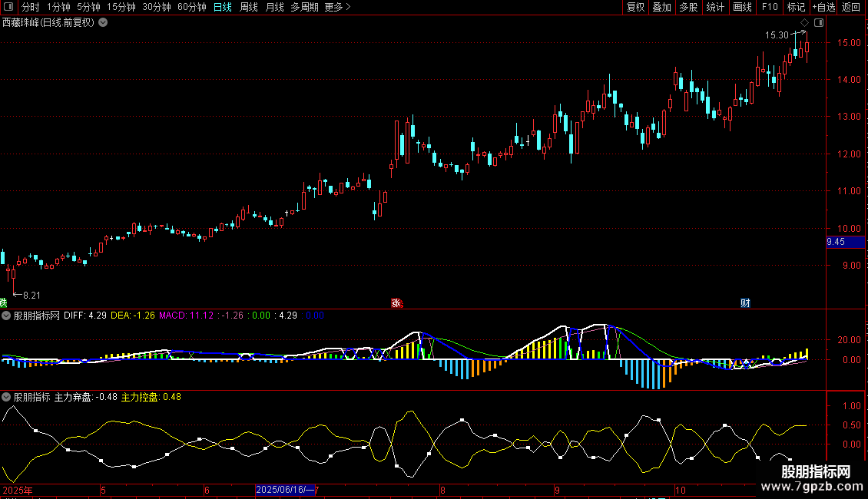The image size is (868, 499).
Task: Open 股朋指标网 indicator settings dropdown
Action: (x=6, y=316)
